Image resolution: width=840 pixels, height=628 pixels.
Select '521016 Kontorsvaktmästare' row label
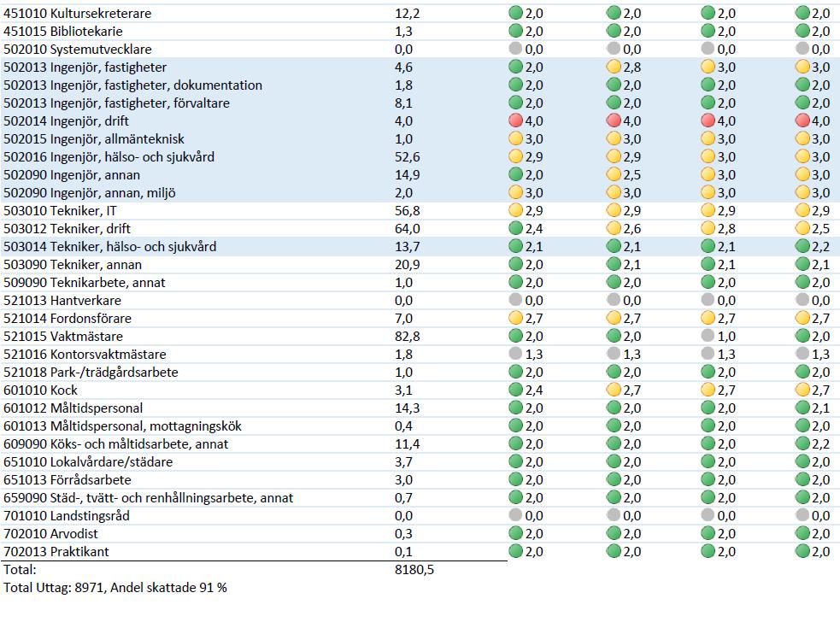point(85,355)
